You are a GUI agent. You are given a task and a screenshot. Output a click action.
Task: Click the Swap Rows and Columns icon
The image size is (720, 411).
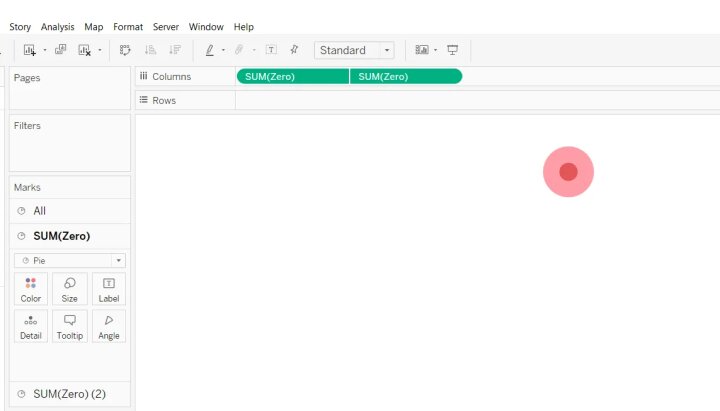[125, 50]
